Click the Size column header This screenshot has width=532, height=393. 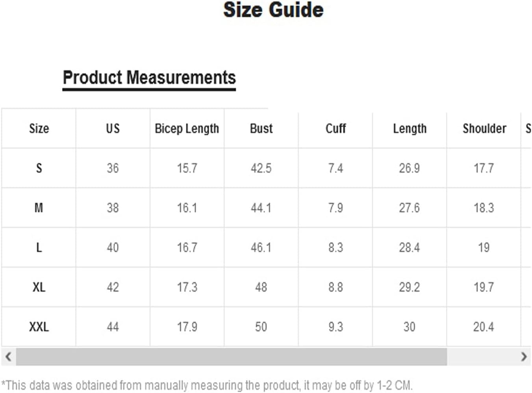[x=39, y=128]
